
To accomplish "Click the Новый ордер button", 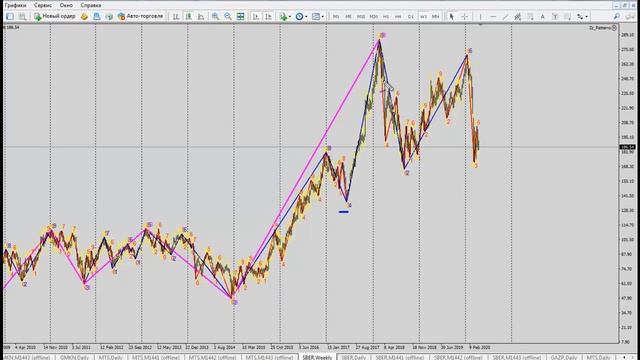I will click(x=55, y=16).
